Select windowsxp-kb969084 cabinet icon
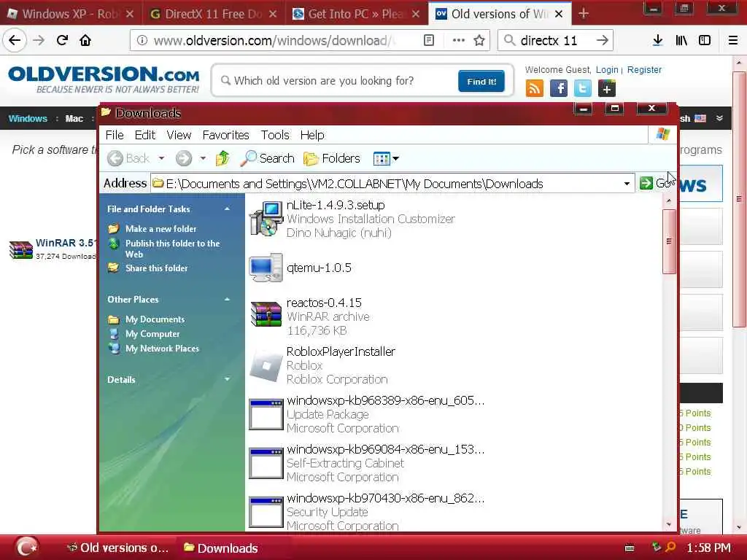 pos(266,463)
